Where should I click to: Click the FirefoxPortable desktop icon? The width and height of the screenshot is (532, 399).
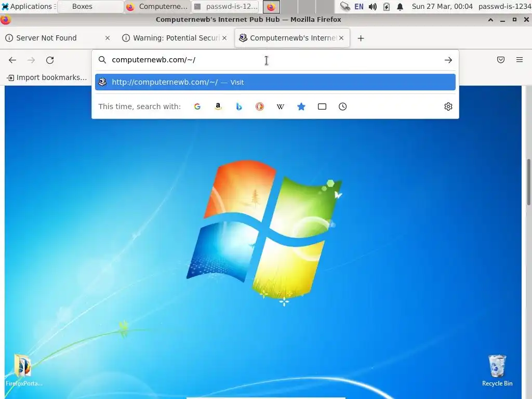point(23,370)
